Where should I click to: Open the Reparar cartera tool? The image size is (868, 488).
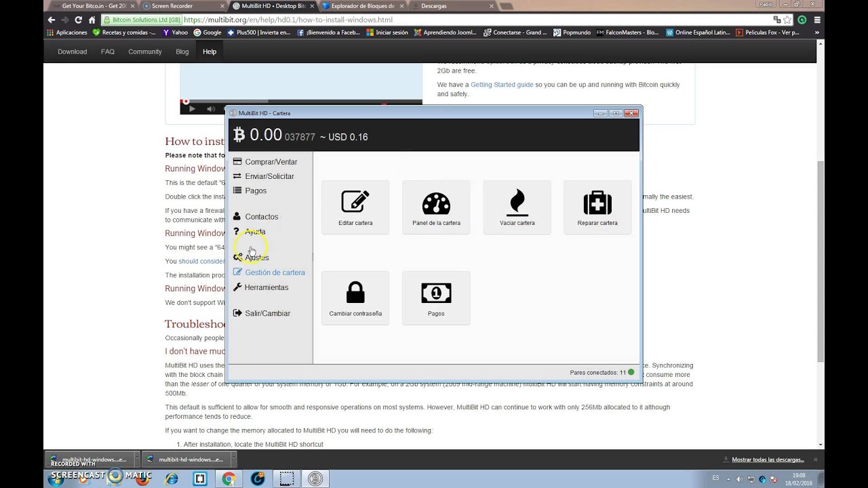click(x=597, y=207)
